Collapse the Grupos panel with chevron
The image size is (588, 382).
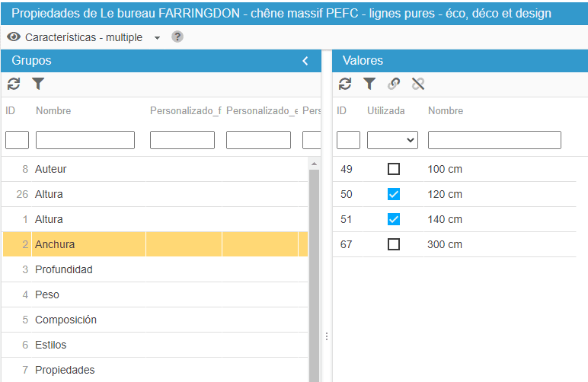click(x=305, y=61)
